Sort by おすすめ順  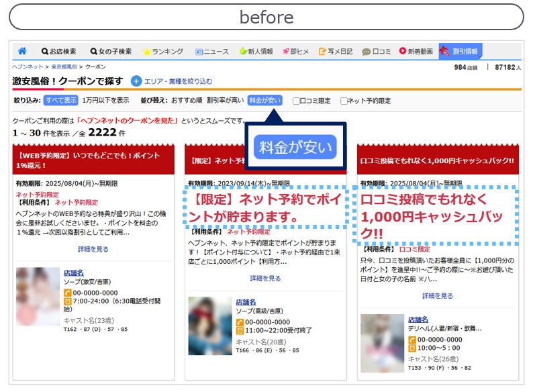[x=186, y=100]
